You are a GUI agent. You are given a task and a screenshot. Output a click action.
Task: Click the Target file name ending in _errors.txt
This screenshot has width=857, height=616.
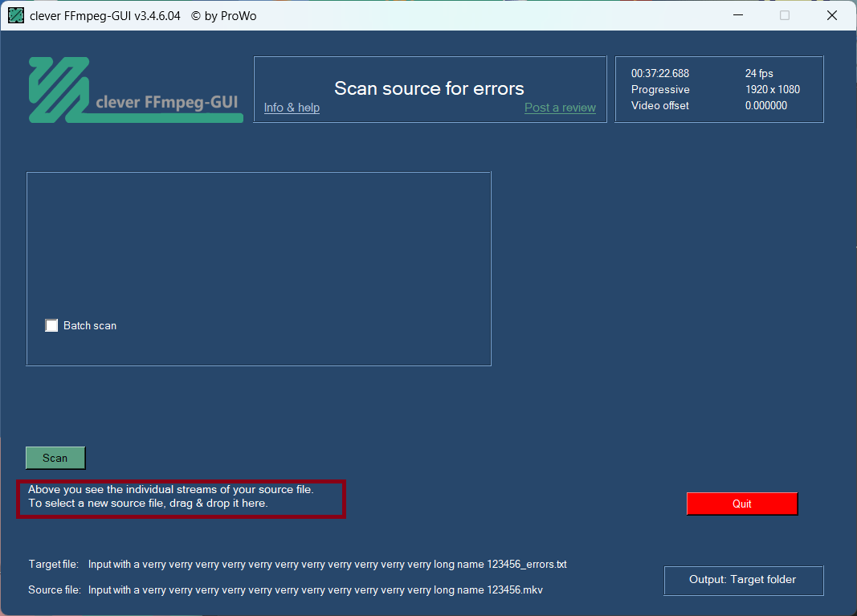tap(328, 564)
